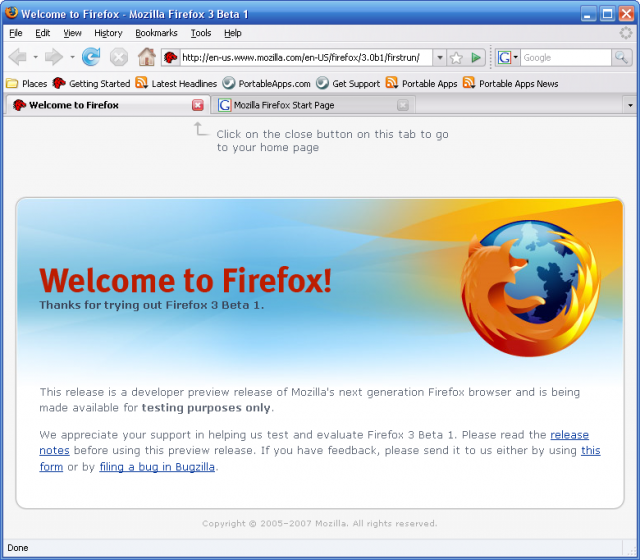The image size is (640, 560).
Task: Open the Back button history dropdown
Action: [x=36, y=57]
